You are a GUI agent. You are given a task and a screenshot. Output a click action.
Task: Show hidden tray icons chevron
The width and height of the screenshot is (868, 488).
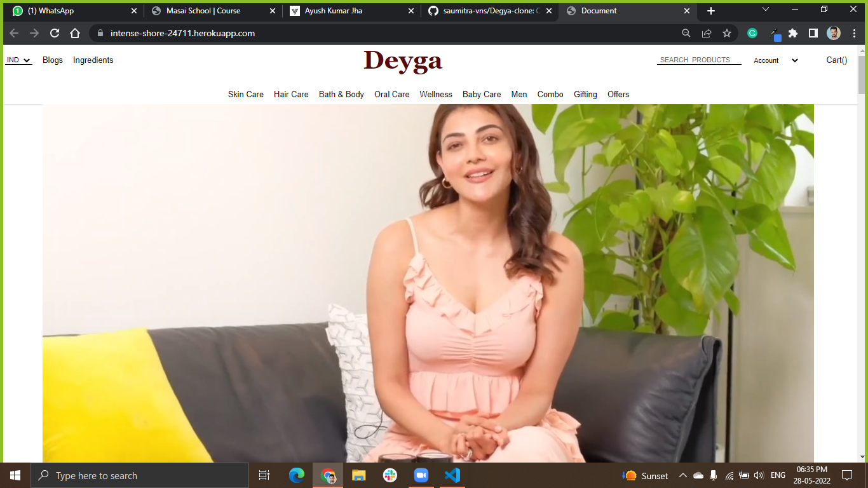point(683,475)
